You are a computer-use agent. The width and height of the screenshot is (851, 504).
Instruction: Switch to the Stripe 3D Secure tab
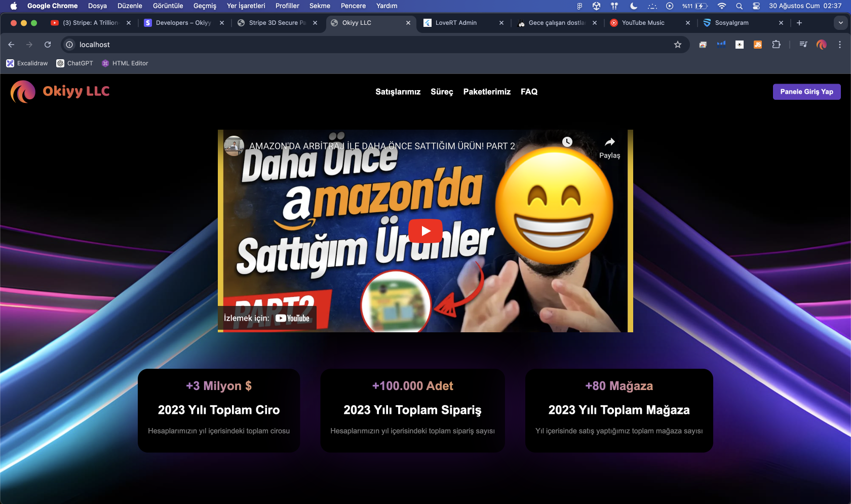point(277,23)
